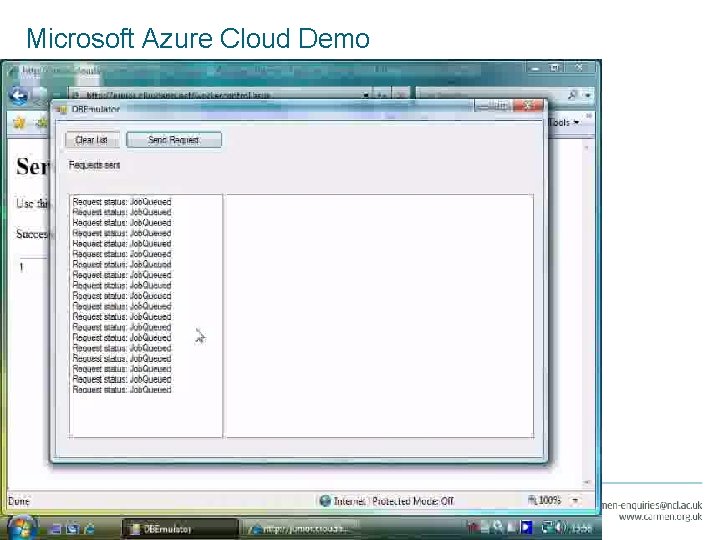Click the Requests sent label

point(94,165)
